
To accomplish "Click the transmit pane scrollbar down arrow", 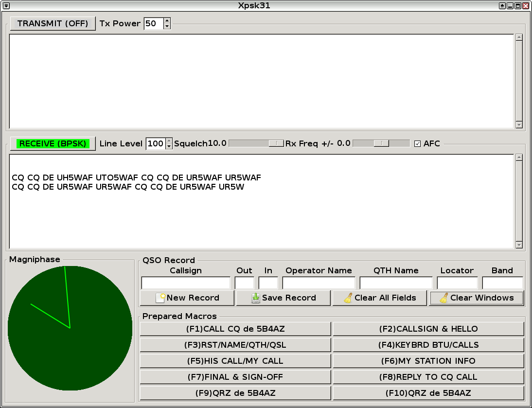I will click(x=519, y=125).
